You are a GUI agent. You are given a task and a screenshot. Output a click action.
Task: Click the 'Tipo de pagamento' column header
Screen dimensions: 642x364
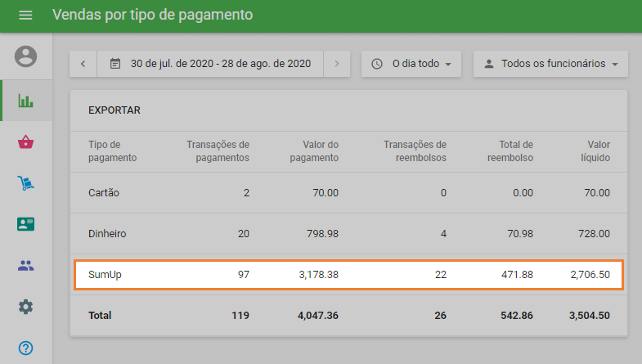coord(112,151)
